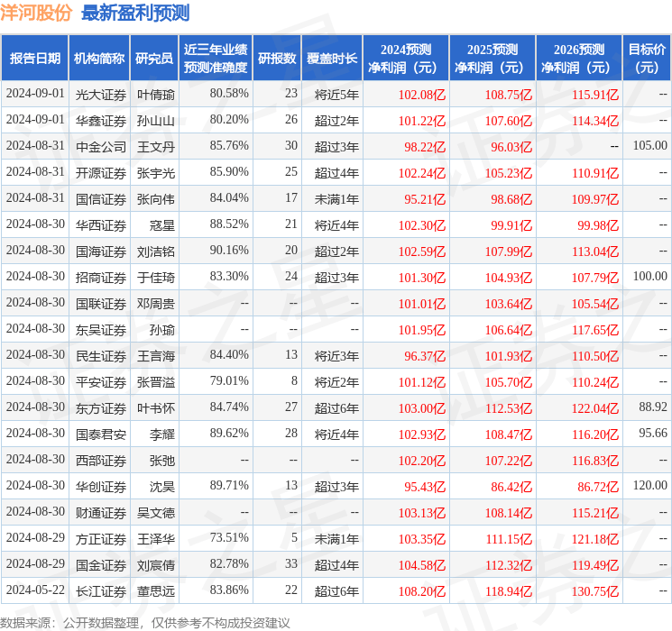The height and width of the screenshot is (631, 672).
Task: Select the 华鑫证券 institution cell
Action: [101, 121]
